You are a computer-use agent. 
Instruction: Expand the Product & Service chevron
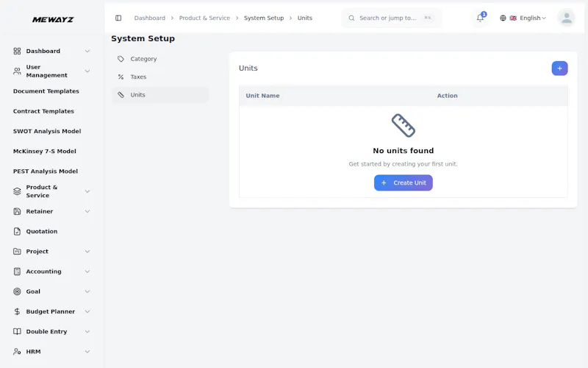[87, 191]
